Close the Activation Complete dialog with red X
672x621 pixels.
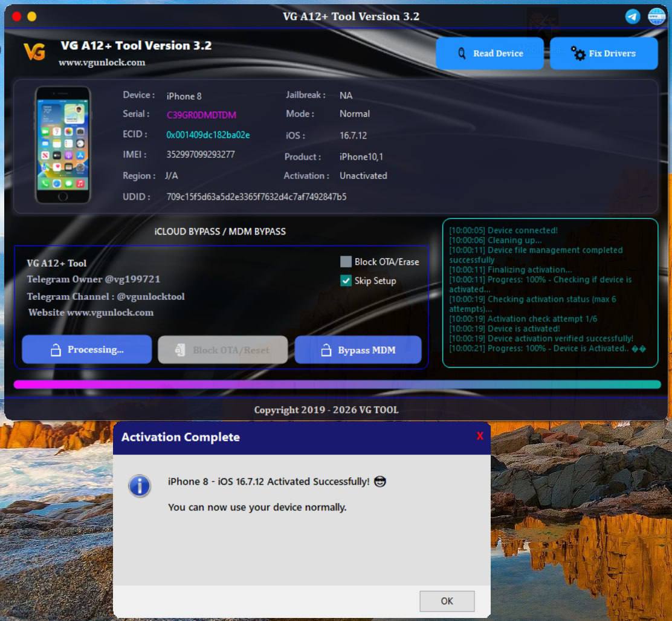[x=480, y=436]
